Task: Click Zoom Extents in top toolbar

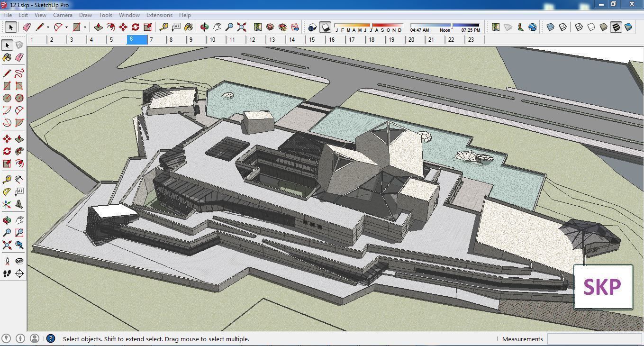Action: (x=242, y=27)
